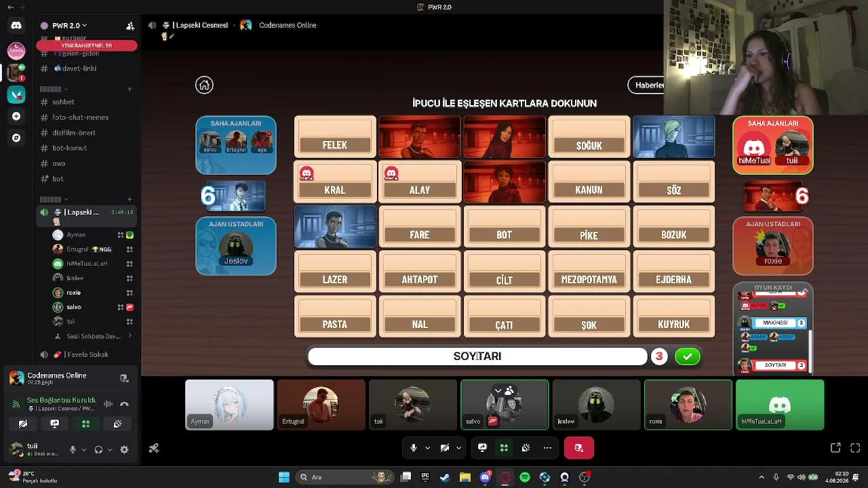This screenshot has width=868, height=488.
Task: Create channel in text category
Action: [x=130, y=89]
